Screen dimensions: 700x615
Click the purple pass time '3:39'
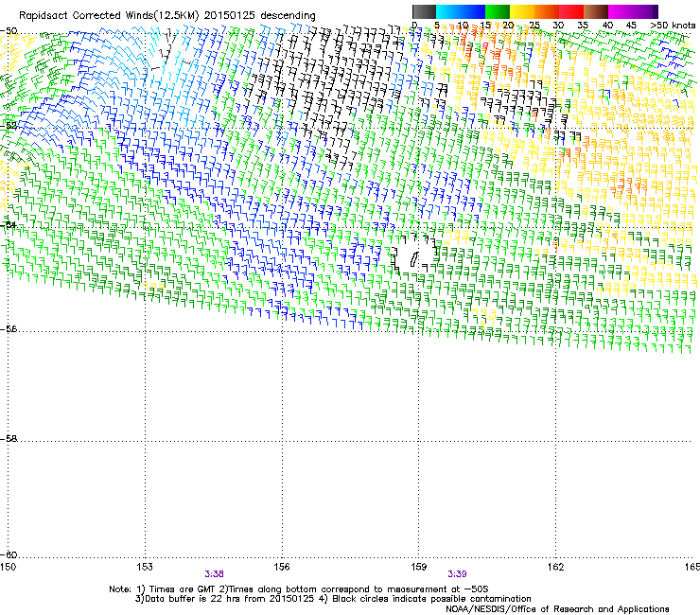coord(457,574)
